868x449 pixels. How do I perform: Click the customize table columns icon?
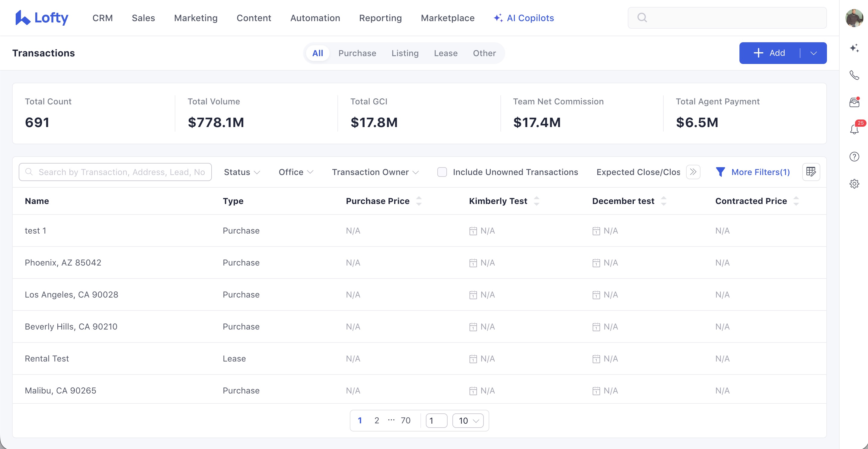[811, 172]
